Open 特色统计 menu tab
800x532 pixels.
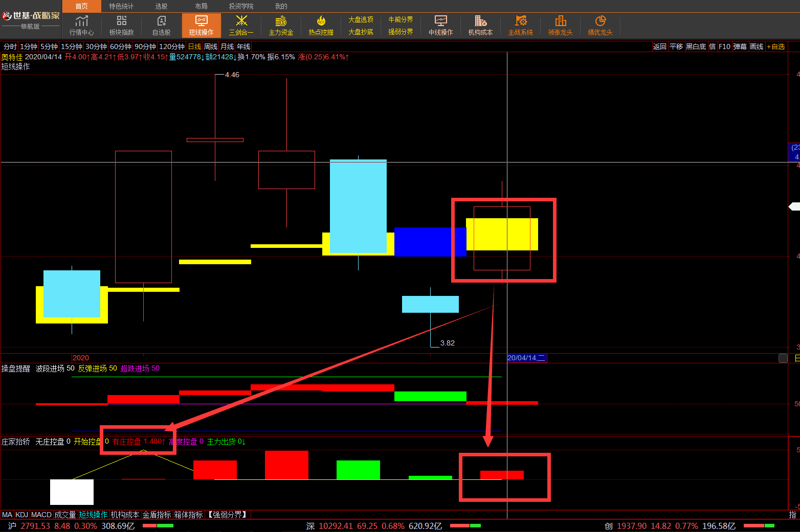pyautogui.click(x=121, y=6)
